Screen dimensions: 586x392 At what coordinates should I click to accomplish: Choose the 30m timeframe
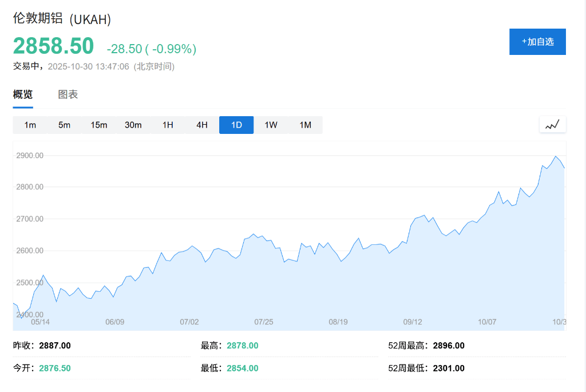point(133,125)
